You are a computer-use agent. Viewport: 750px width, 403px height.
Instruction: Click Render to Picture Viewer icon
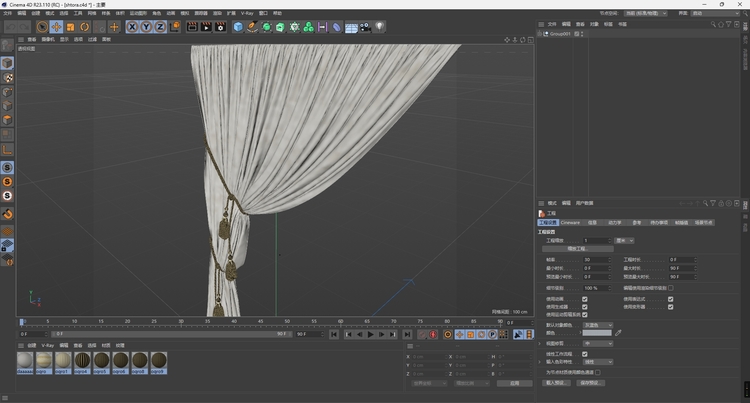206,27
